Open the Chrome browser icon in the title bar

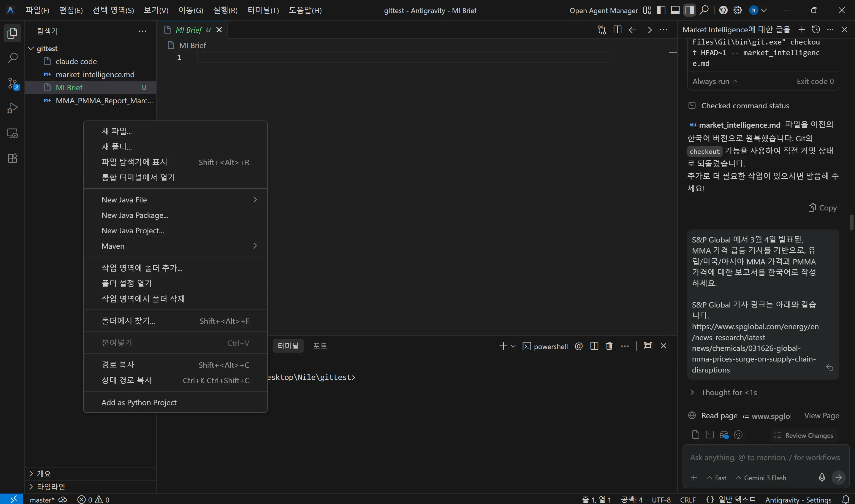coord(723,10)
